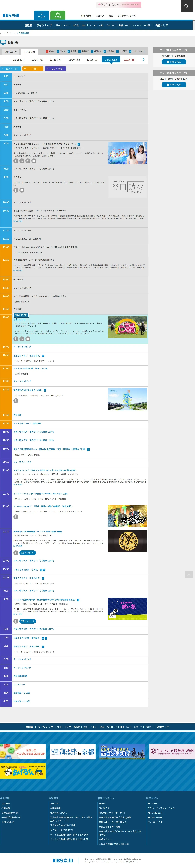195x868 pixels.
Task: Open website icon for うまDOKI
Action: [x=16, y=339]
